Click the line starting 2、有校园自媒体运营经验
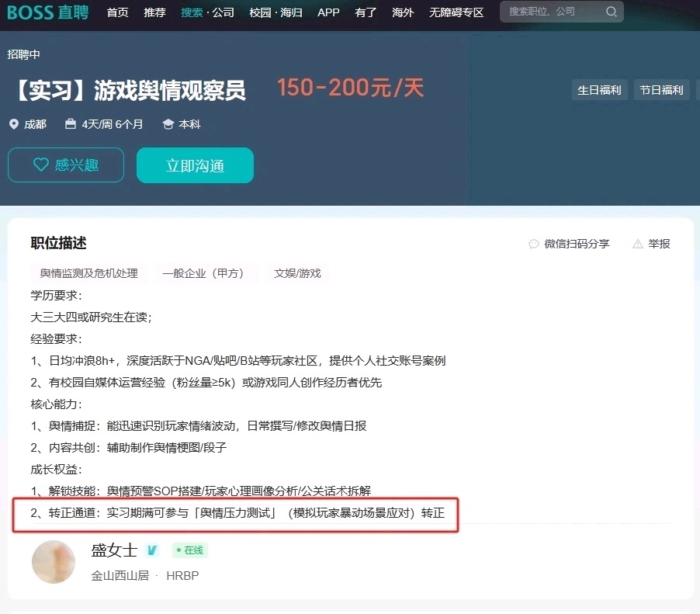 (x=206, y=383)
